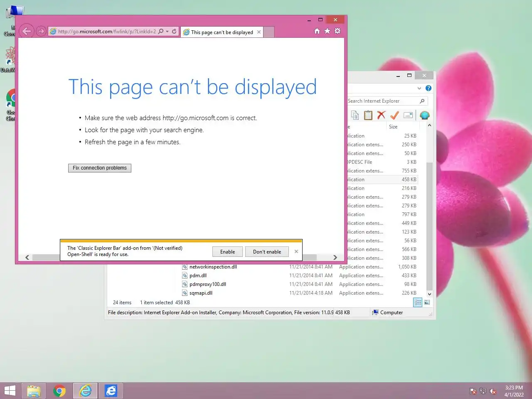The height and width of the screenshot is (399, 532).
Task: Click Computer in the Explorer status bar
Action: pos(391,313)
